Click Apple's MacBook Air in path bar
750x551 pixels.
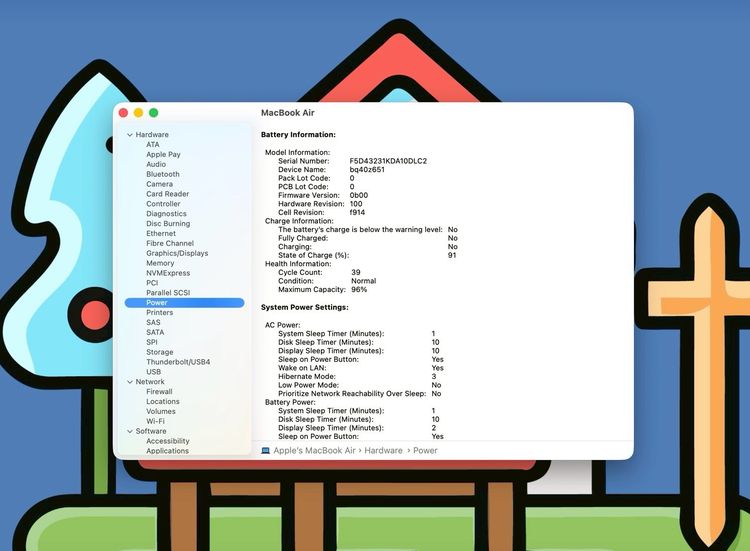coord(313,451)
